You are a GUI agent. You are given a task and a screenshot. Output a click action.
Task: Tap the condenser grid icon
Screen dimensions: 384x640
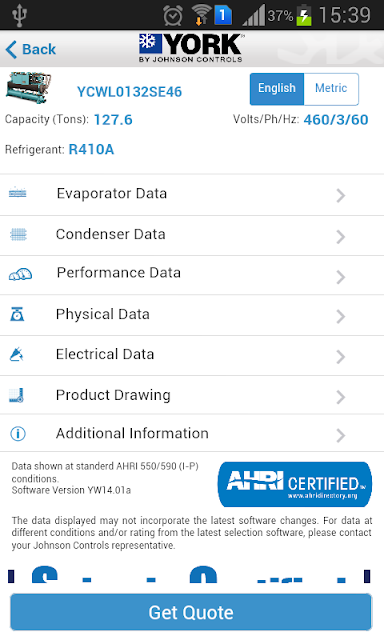18,234
